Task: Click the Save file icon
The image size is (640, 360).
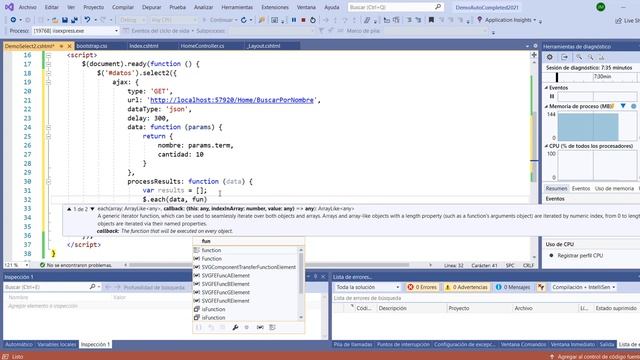Action: (64, 20)
